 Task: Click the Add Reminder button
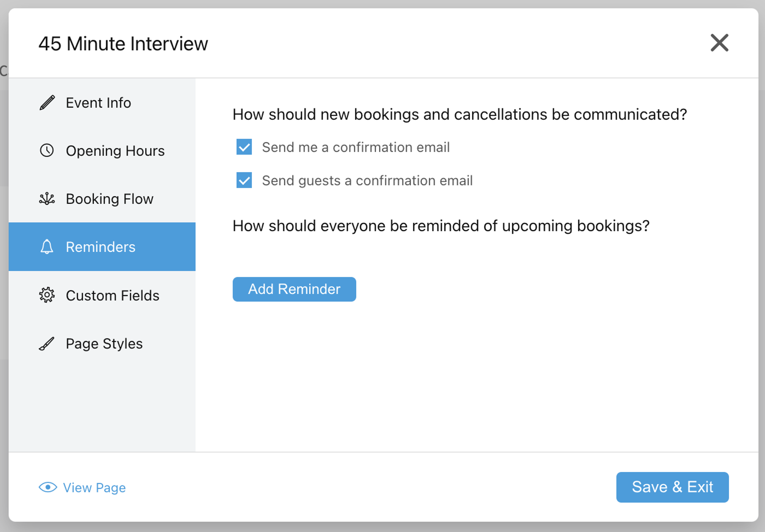click(294, 289)
